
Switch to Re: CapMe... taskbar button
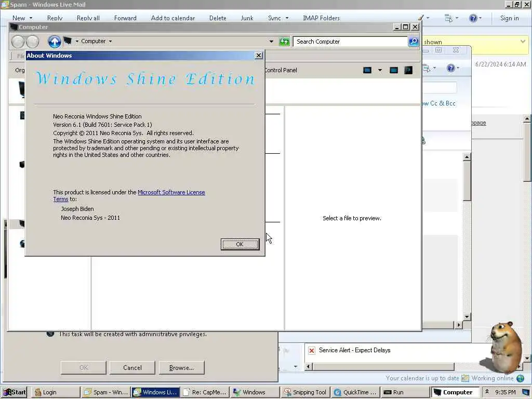[x=205, y=392]
